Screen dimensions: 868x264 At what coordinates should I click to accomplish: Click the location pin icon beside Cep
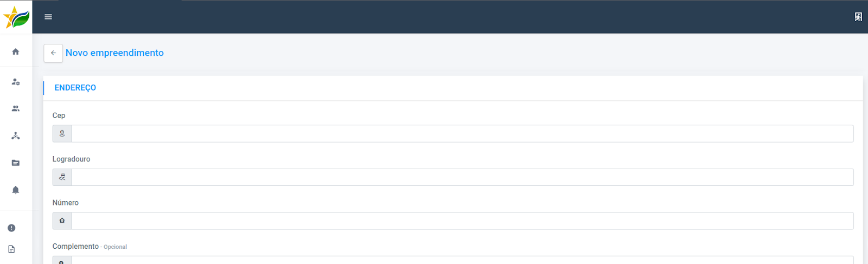click(x=62, y=134)
